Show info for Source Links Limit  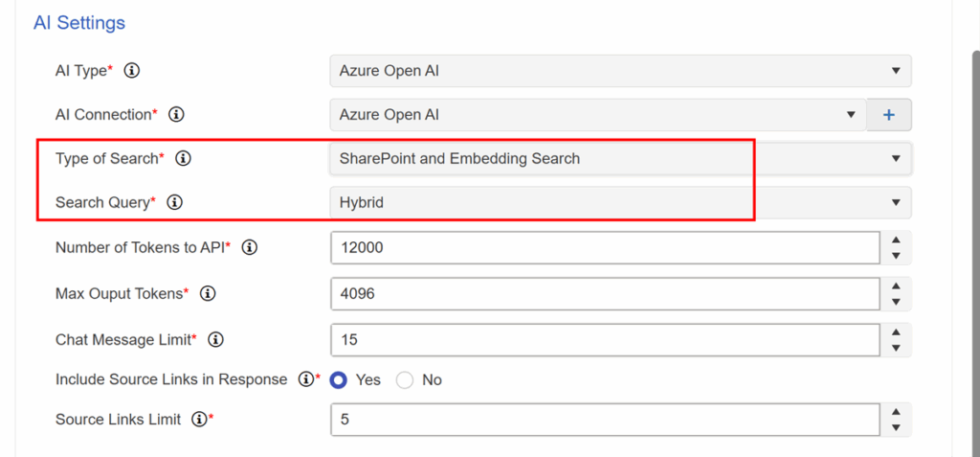[x=199, y=420]
